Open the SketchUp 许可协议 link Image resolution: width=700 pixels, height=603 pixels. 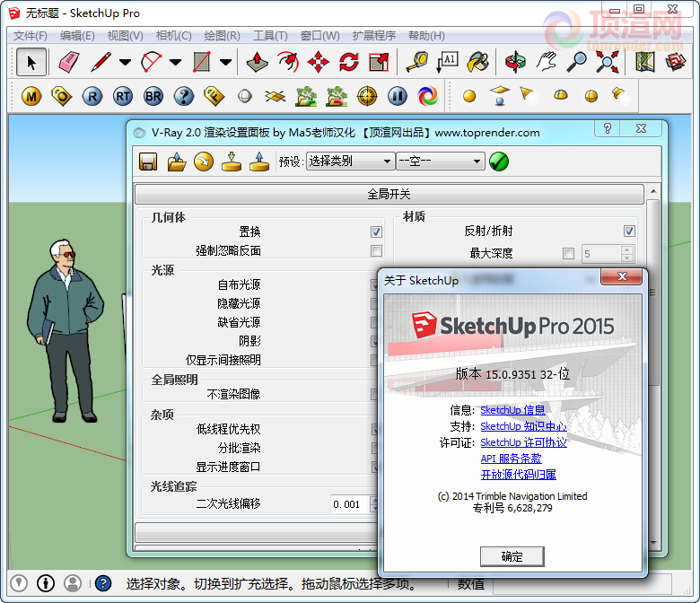coord(523,442)
